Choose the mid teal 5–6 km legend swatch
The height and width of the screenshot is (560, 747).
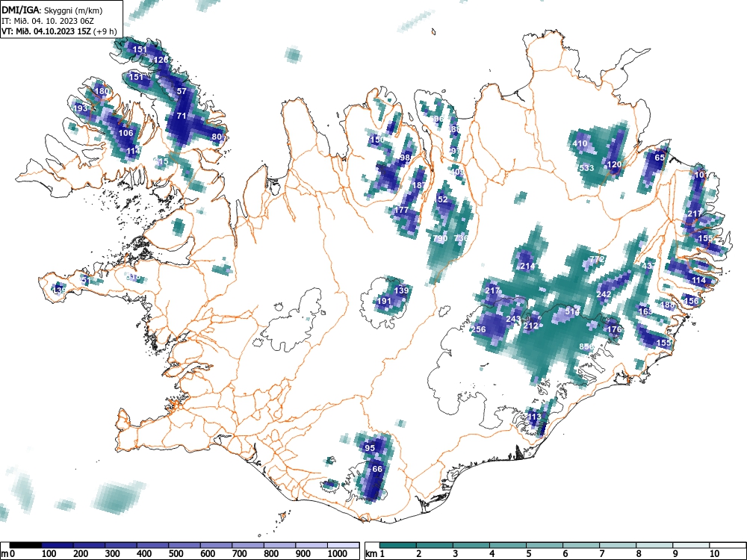coord(545,545)
